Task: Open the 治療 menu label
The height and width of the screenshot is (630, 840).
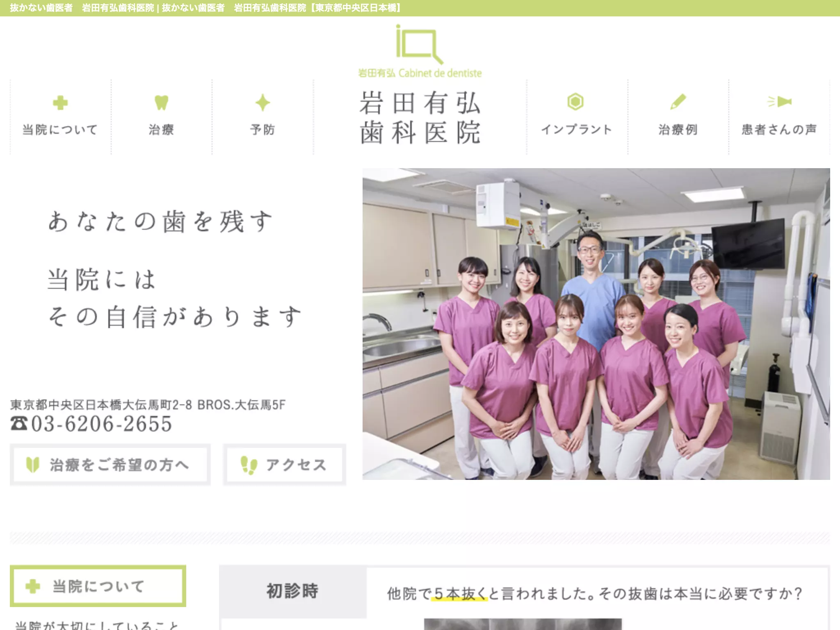Action: [161, 130]
